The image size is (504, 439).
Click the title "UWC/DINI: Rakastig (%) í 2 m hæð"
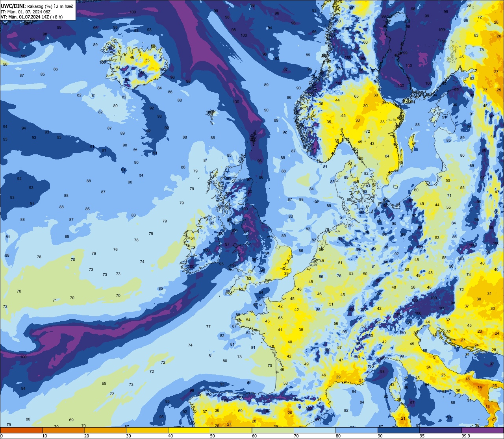[37, 6]
